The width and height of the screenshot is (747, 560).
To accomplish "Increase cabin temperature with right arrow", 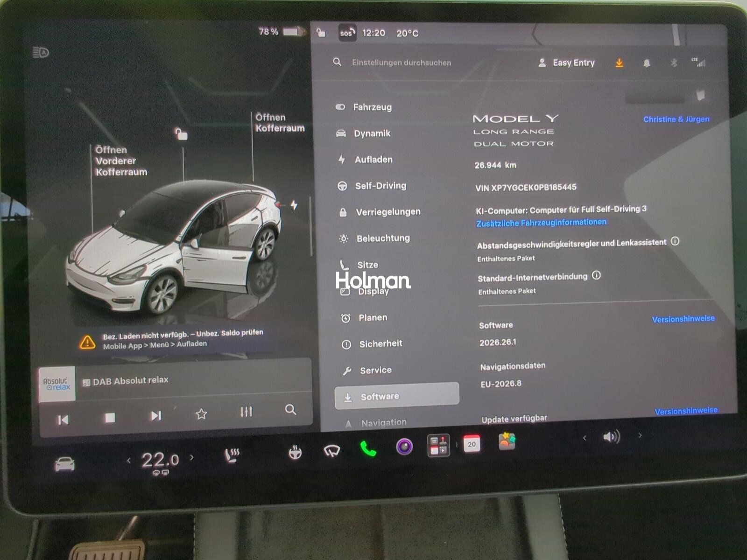I will pyautogui.click(x=191, y=458).
